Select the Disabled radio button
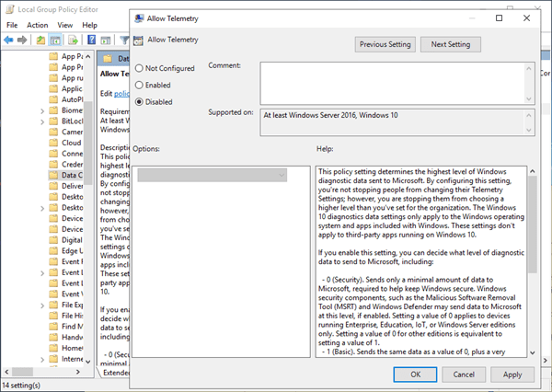The width and height of the screenshot is (552, 392). pyautogui.click(x=139, y=102)
